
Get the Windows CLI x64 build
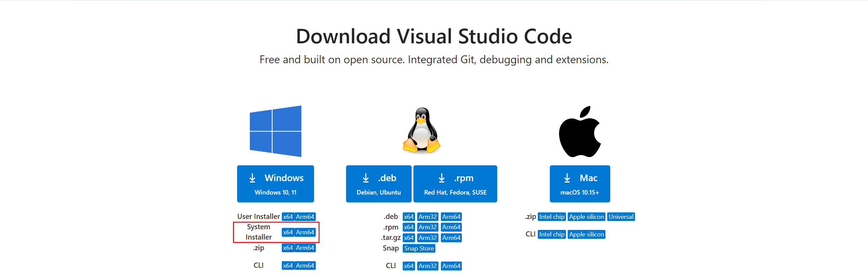pos(288,266)
